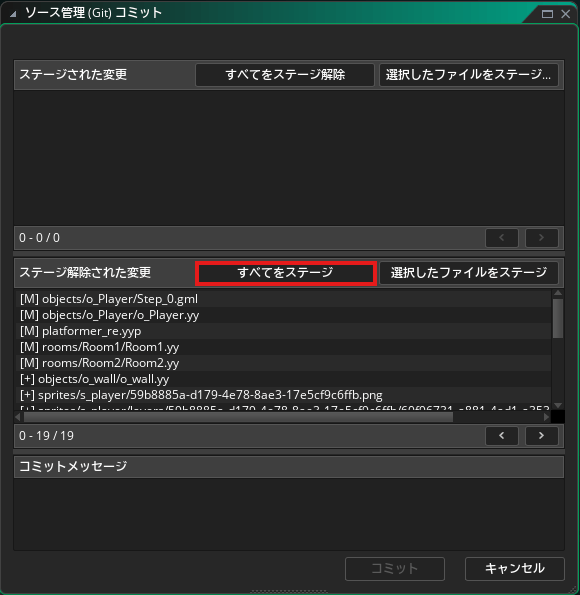Click the empty staged changes list area
Image resolution: width=580 pixels, height=595 pixels.
click(x=289, y=157)
